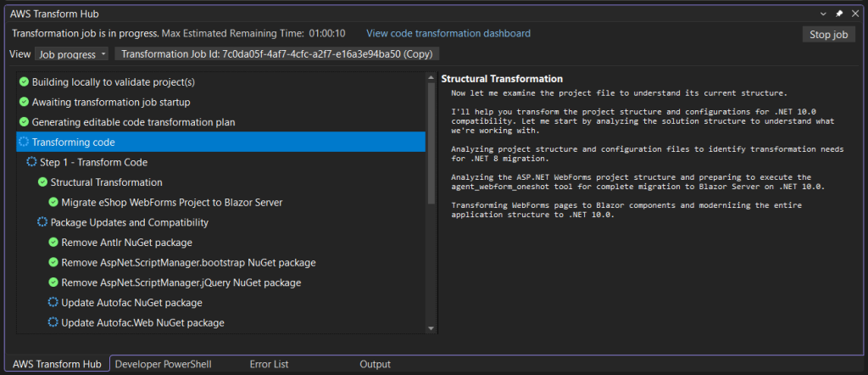The width and height of the screenshot is (868, 375).
Task: Click the Structural Transformation details heading
Action: (x=502, y=79)
